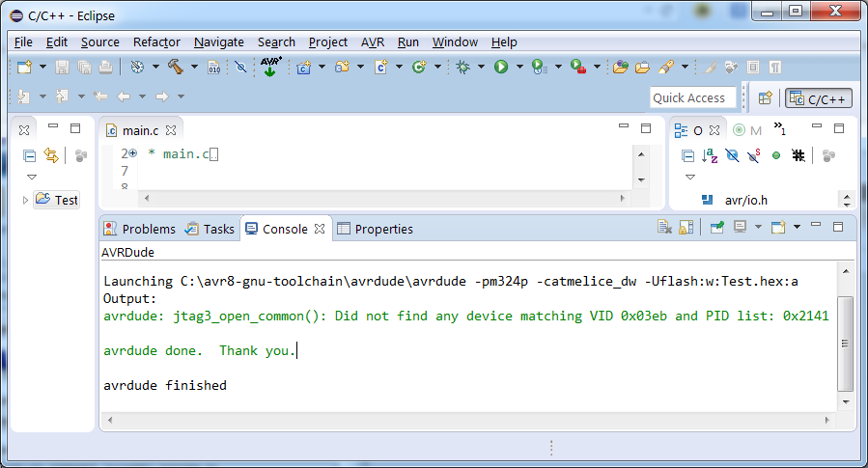Click the binary 010 file icon
This screenshot has width=868, height=468.
point(214,68)
